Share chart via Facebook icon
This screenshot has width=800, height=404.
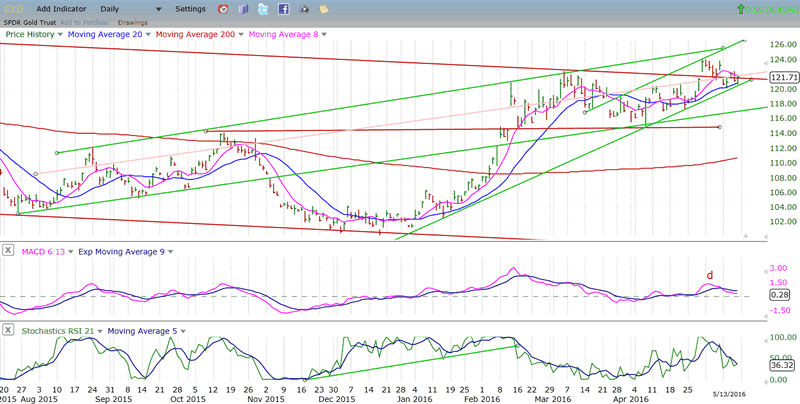point(284,9)
